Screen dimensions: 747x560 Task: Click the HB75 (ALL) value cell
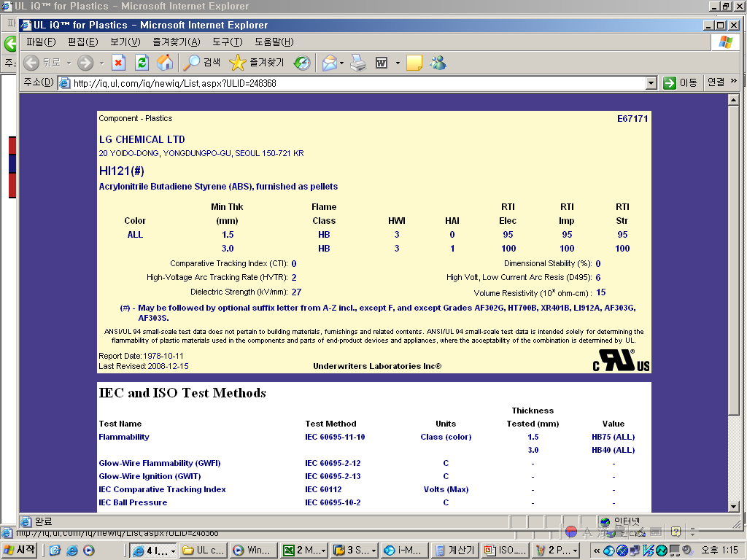click(x=613, y=437)
